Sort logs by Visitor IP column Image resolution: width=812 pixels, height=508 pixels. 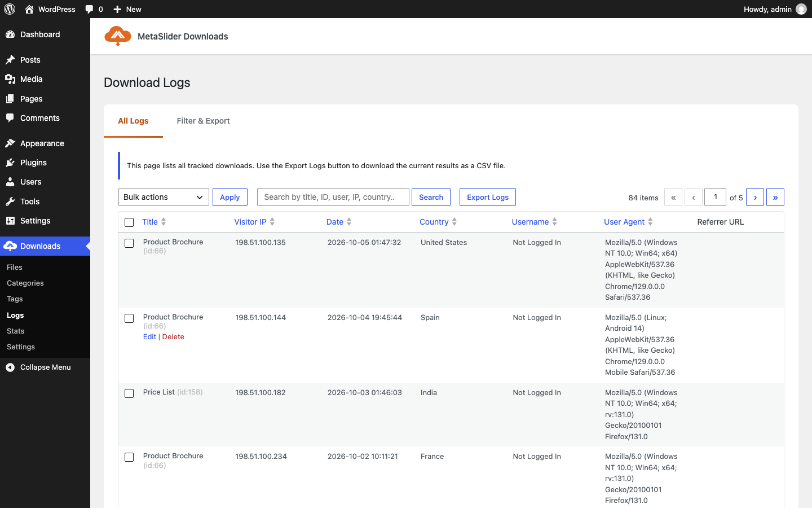(x=254, y=222)
